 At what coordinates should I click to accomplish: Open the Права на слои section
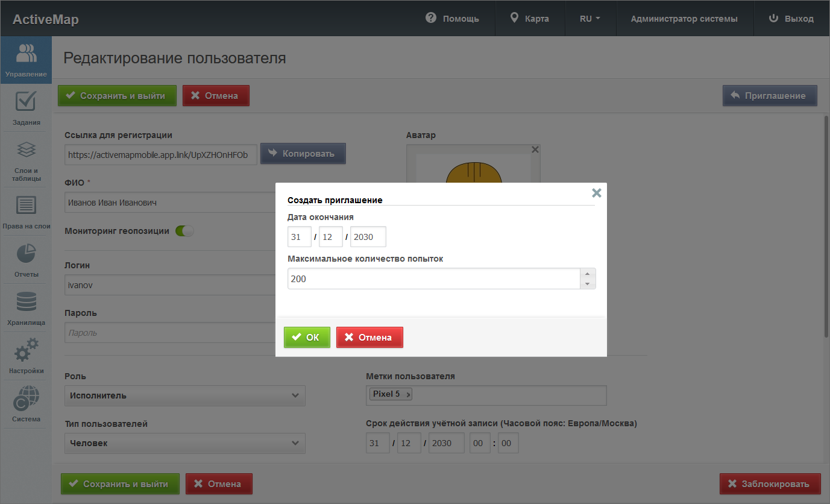pos(26,212)
